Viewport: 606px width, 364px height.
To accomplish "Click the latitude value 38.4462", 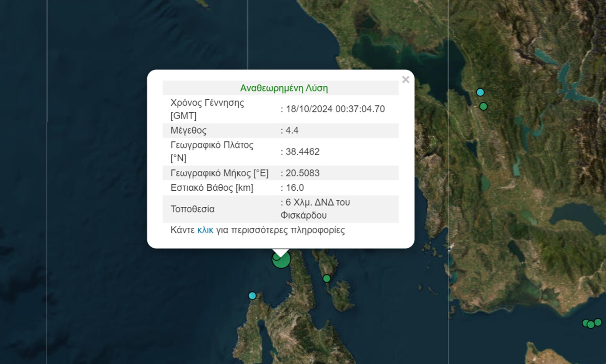I will (x=302, y=152).
